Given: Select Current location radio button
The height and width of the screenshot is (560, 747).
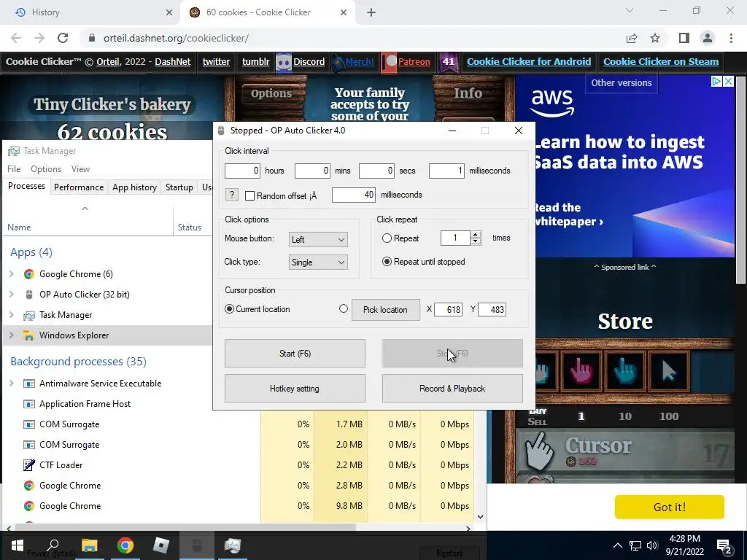Looking at the screenshot, I should point(229,309).
